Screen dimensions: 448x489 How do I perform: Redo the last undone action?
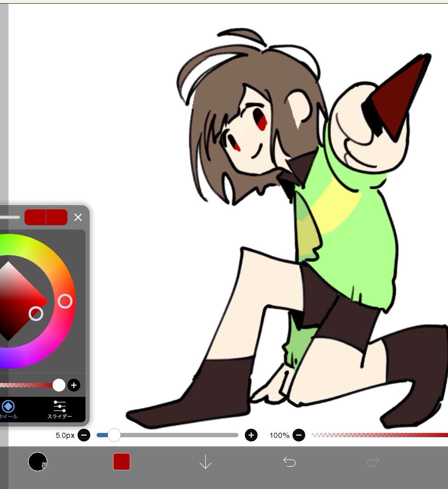pos(373,462)
